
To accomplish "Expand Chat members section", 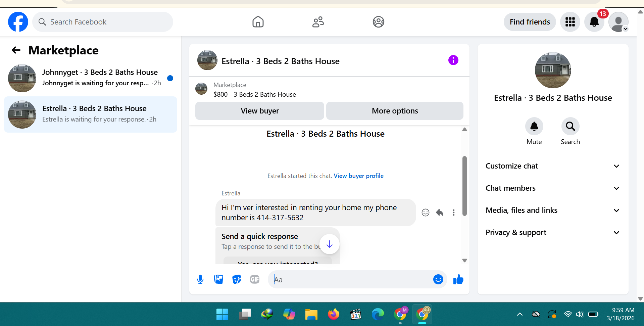I will (553, 188).
